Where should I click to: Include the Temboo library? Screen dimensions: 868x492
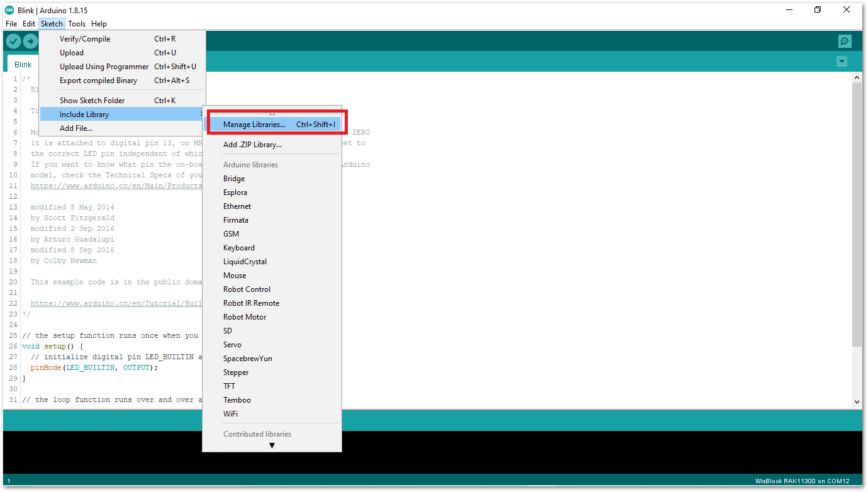pos(272,400)
